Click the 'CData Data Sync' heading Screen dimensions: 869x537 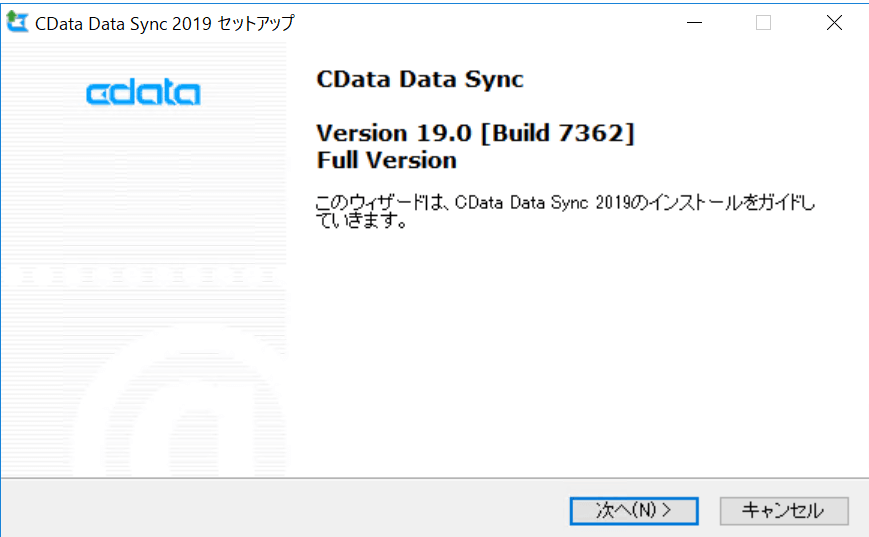click(x=420, y=80)
